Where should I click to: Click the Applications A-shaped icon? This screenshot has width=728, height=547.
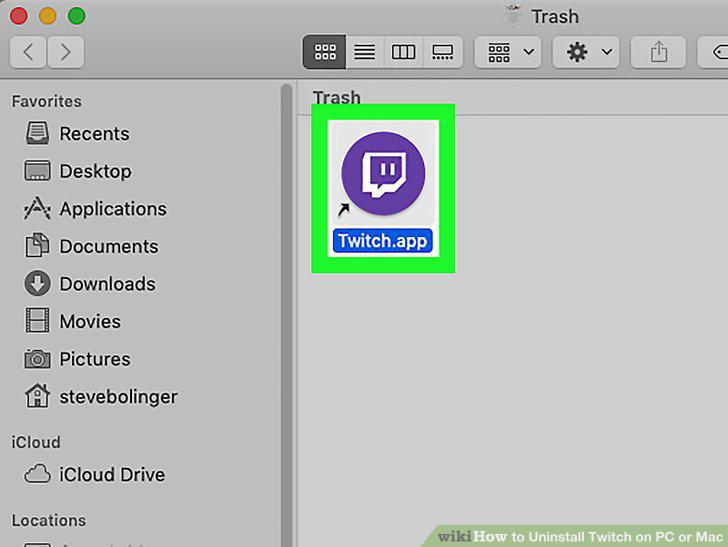click(x=37, y=208)
